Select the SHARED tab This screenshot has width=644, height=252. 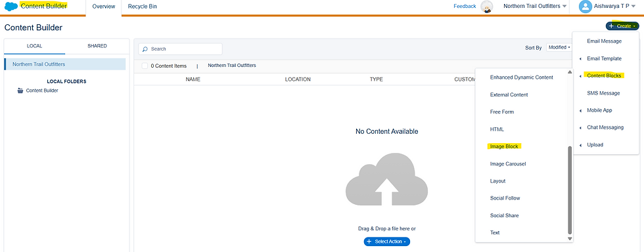tap(97, 46)
